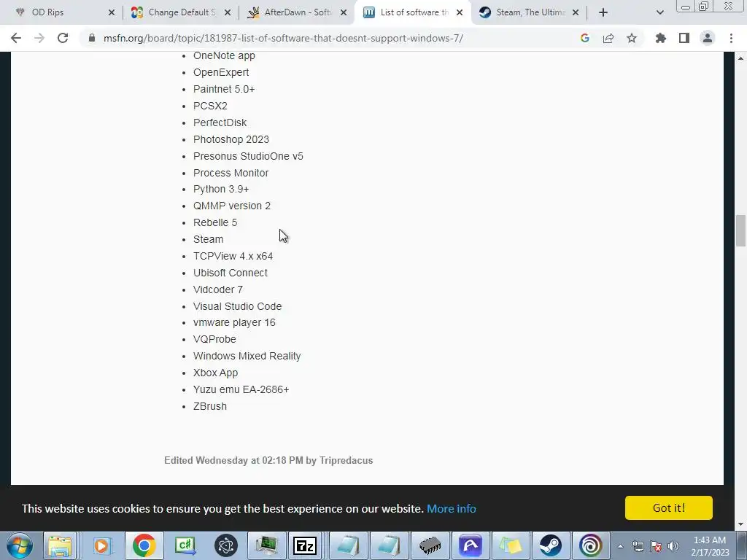The image size is (747, 560).
Task: View site info via the lock icon
Action: point(92,38)
